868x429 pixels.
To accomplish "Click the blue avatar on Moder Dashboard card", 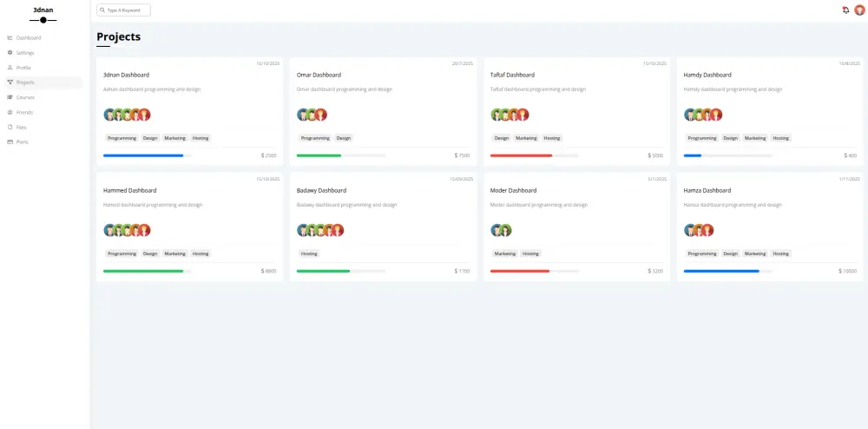I will click(x=496, y=230).
